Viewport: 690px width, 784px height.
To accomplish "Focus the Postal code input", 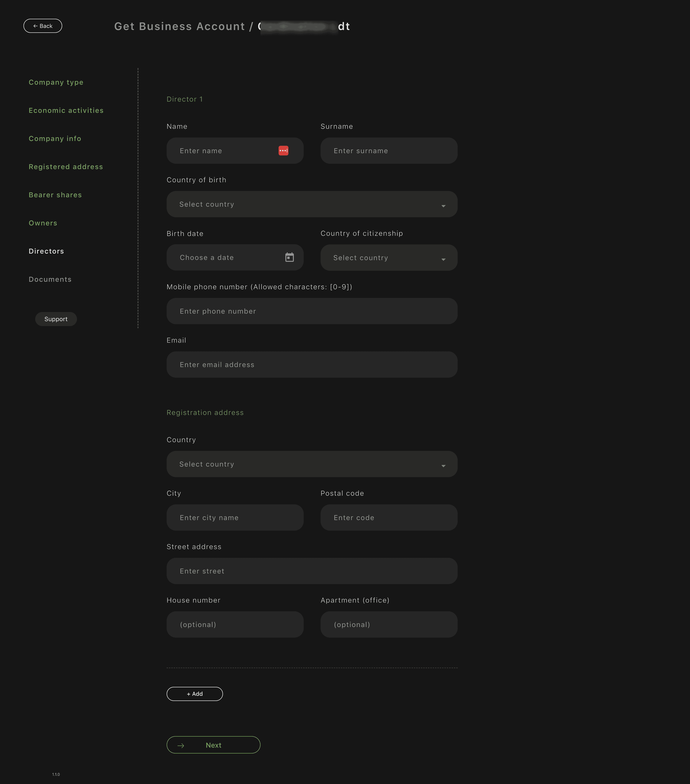I will [x=388, y=518].
